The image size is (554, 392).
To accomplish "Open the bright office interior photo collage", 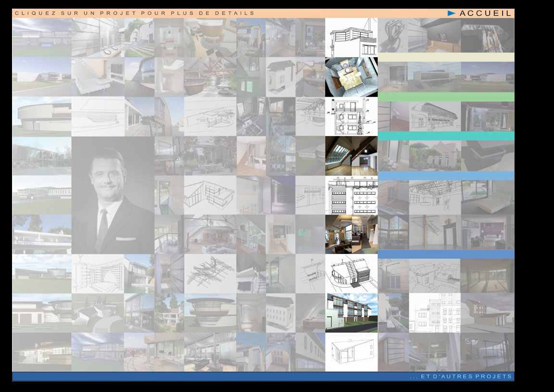I will point(351,234).
